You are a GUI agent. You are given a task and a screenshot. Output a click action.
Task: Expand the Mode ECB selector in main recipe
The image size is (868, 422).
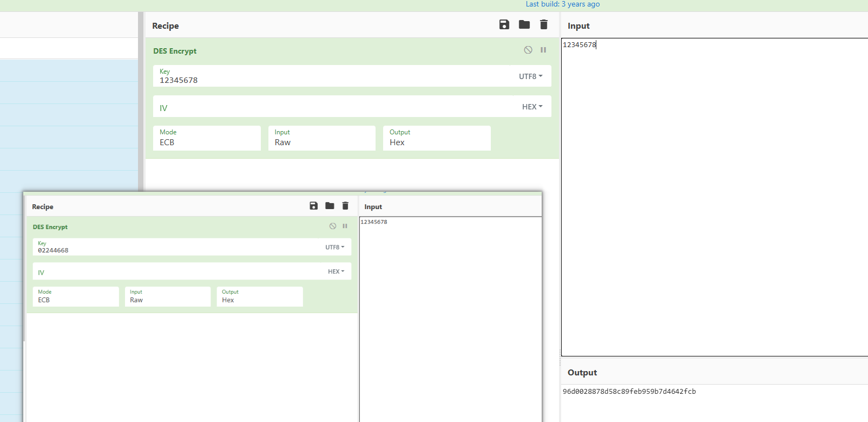pos(207,138)
